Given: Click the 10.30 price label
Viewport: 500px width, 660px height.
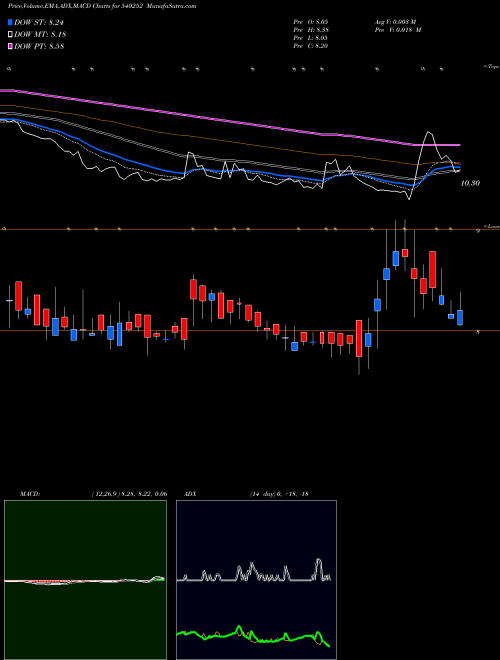Looking at the screenshot, I should tap(470, 183).
